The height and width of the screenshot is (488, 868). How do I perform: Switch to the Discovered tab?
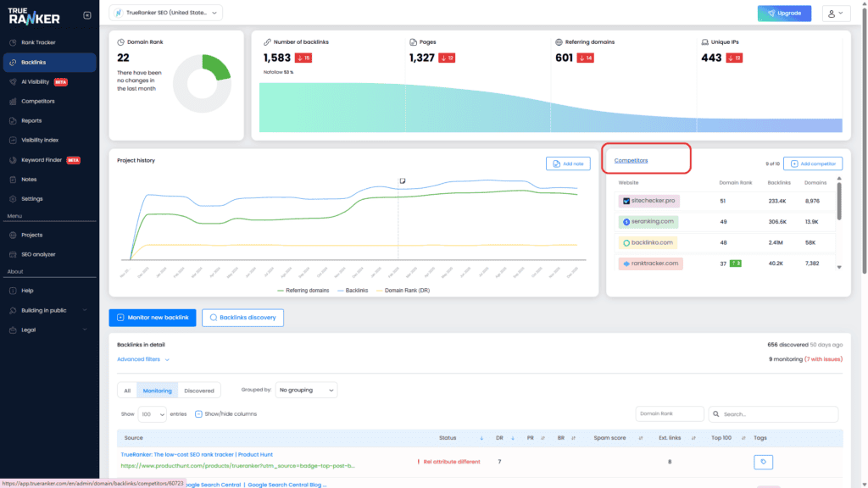(198, 391)
